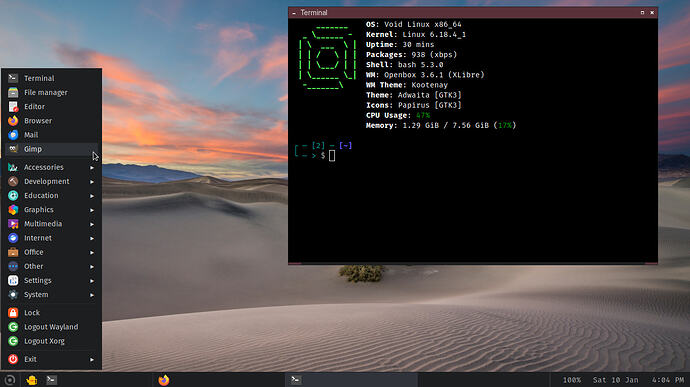Image resolution: width=690 pixels, height=387 pixels.
Task: Expand the Graphics submenu
Action: point(51,210)
